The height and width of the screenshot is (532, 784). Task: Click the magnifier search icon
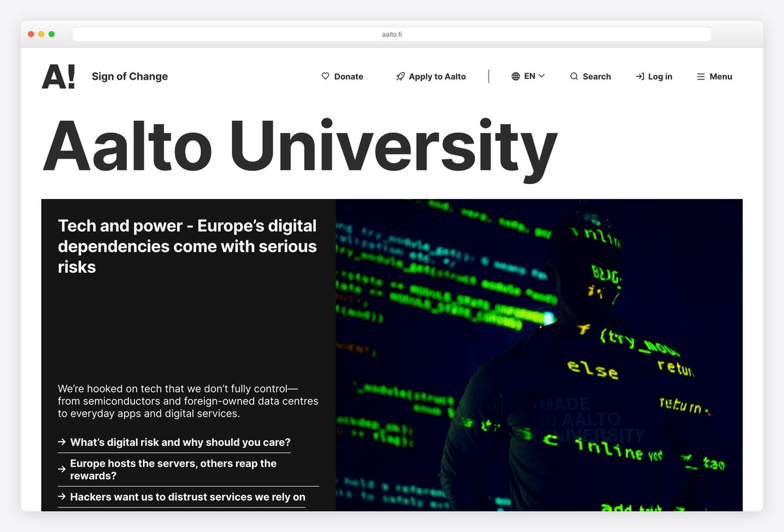point(574,76)
